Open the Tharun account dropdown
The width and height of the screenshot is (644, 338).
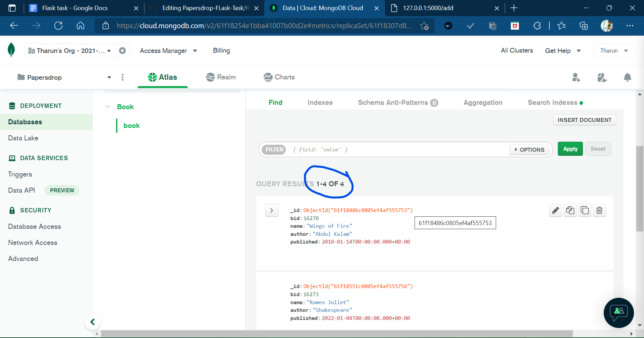(614, 51)
